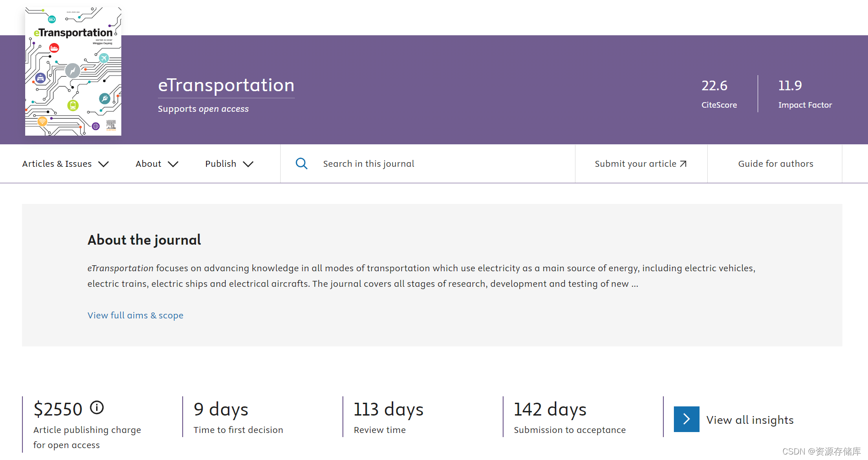The image size is (868, 460).
Task: Click Supports open access text
Action: coord(203,109)
